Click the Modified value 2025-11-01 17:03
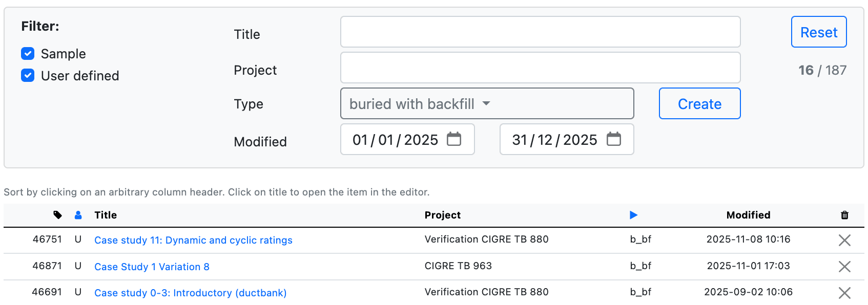Image resolution: width=868 pixels, height=305 pixels. (748, 266)
